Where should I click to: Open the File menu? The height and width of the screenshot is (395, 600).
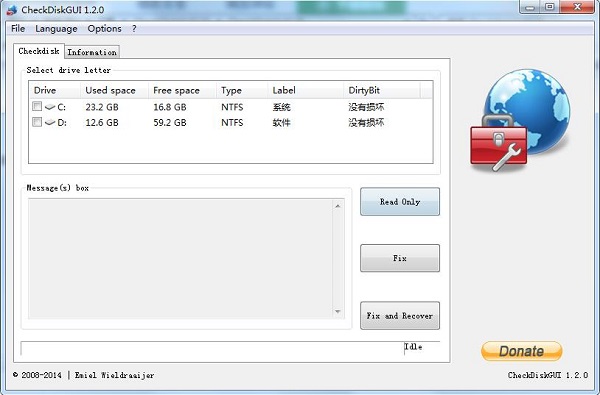(x=18, y=29)
